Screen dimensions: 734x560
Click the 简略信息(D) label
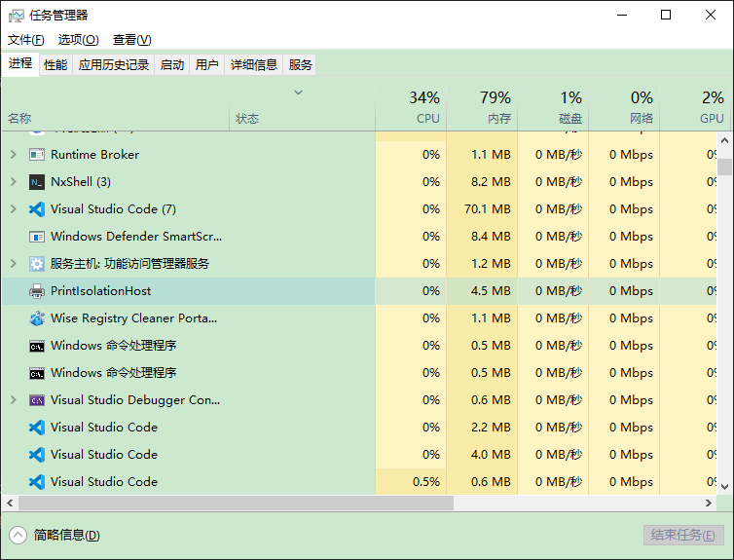tap(66, 536)
